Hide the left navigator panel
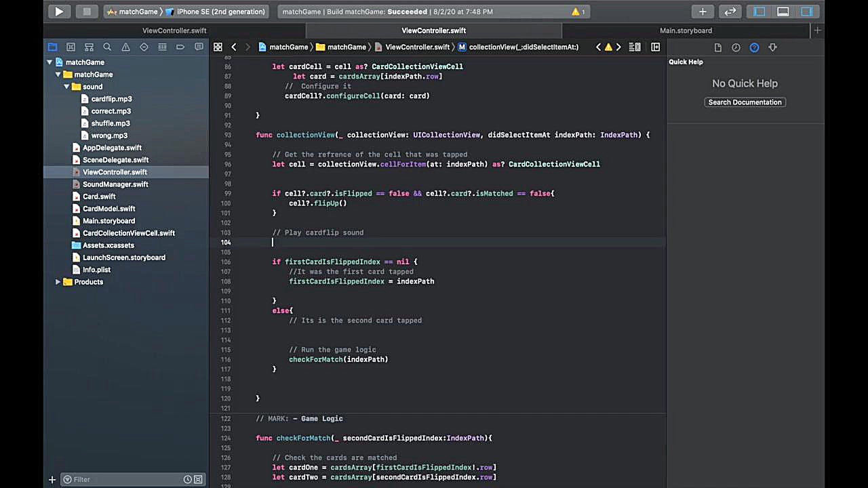The width and height of the screenshot is (868, 488). 759,12
